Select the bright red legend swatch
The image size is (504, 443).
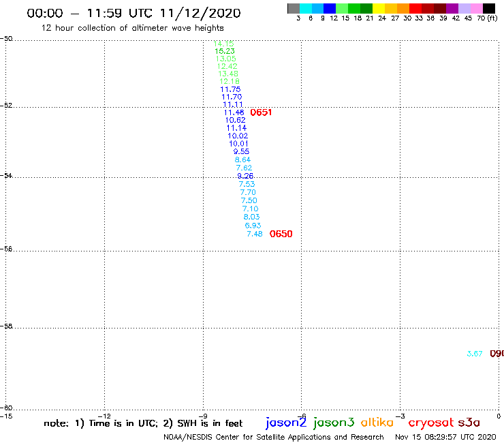point(415,8)
